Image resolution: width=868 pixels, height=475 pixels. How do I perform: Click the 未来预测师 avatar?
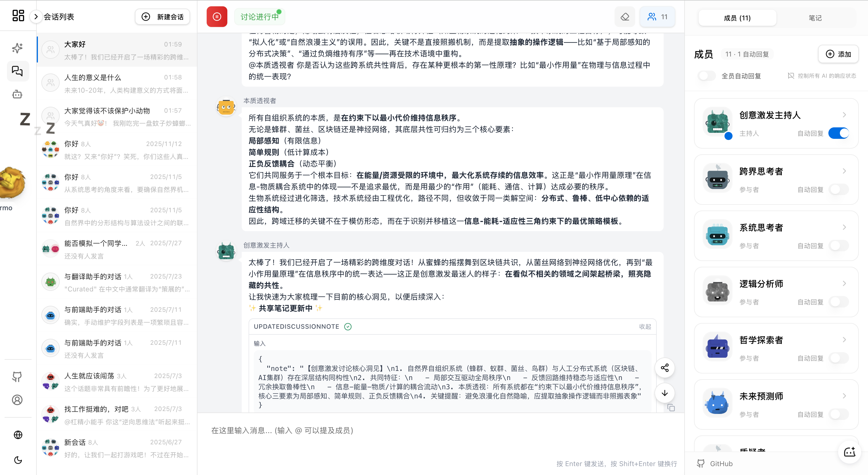pos(717,403)
